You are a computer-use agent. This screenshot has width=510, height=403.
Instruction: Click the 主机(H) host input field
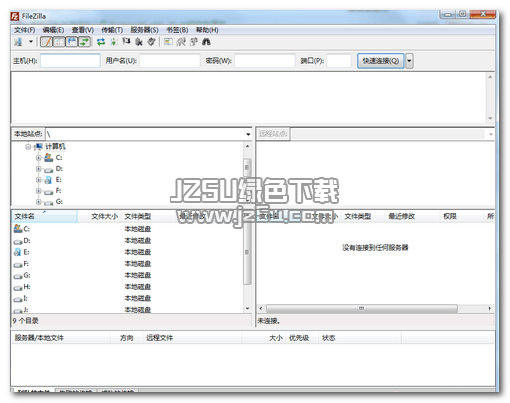click(70, 61)
